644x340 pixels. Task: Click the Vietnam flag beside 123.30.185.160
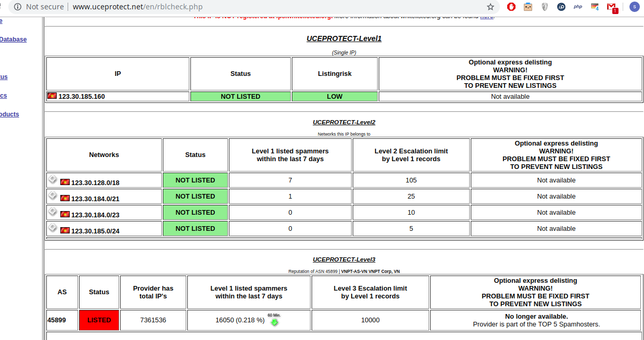[52, 96]
